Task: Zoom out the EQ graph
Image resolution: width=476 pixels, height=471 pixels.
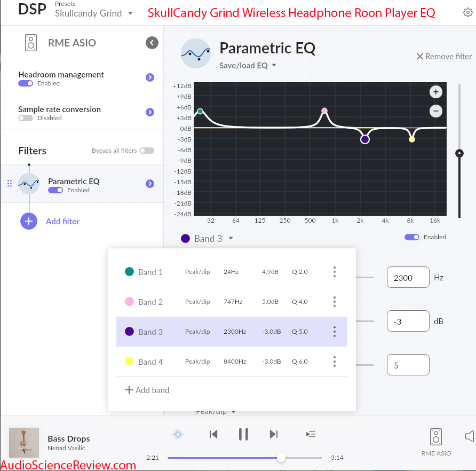Action: (x=435, y=111)
